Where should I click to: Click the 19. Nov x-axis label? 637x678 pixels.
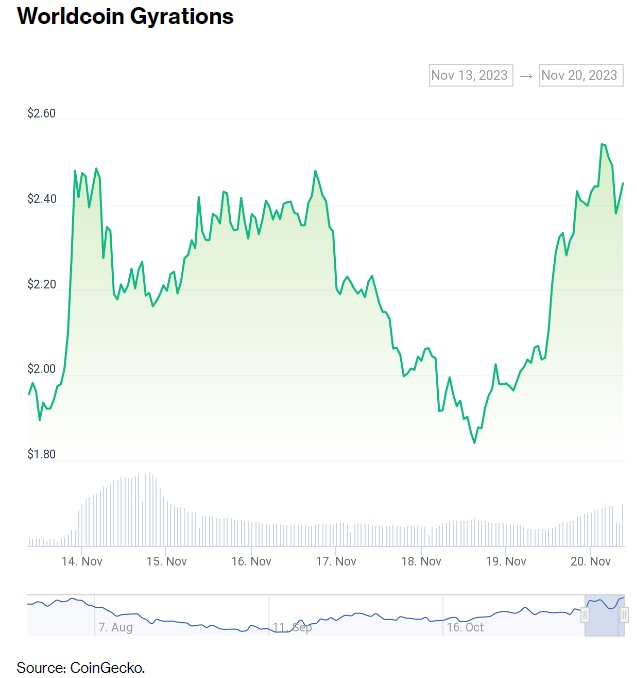(506, 562)
